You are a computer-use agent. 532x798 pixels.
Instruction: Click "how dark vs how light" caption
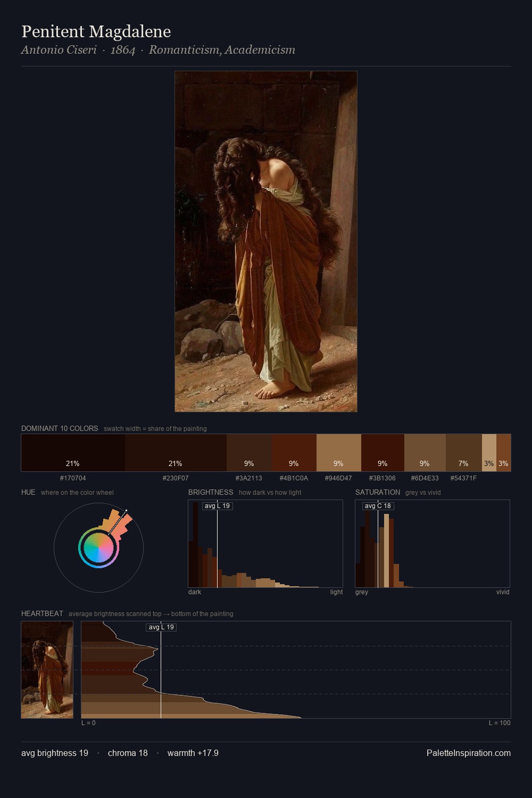point(270,493)
